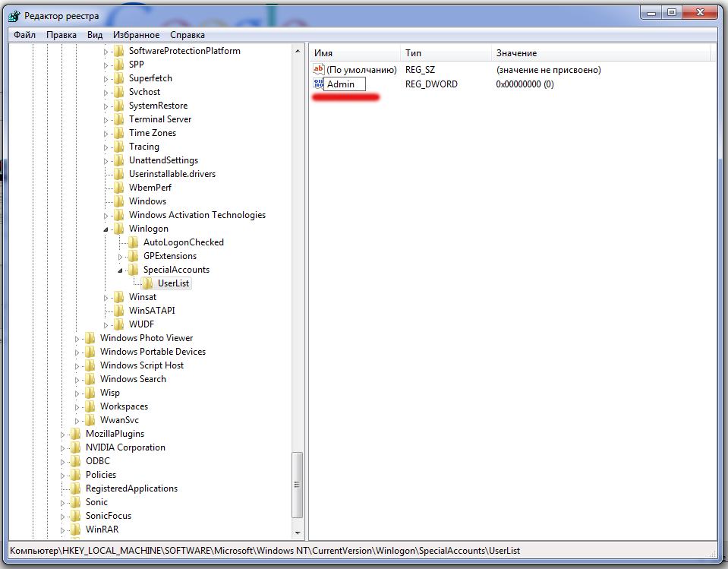Expand the Windows Photo Viewer node
Screen dimensions: 728x569
pyautogui.click(x=77, y=339)
